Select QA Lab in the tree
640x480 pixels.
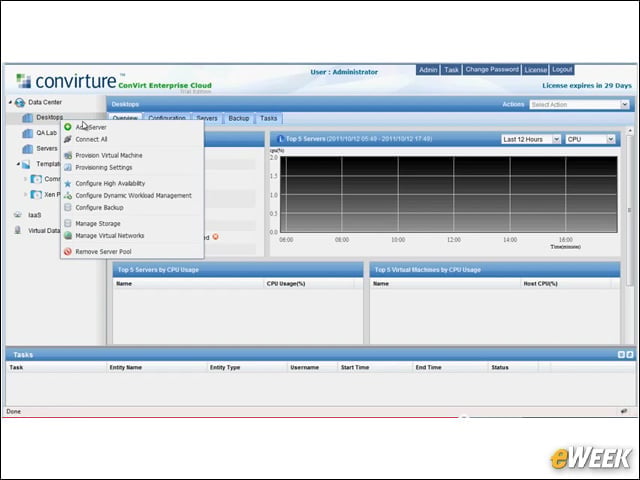coord(46,133)
